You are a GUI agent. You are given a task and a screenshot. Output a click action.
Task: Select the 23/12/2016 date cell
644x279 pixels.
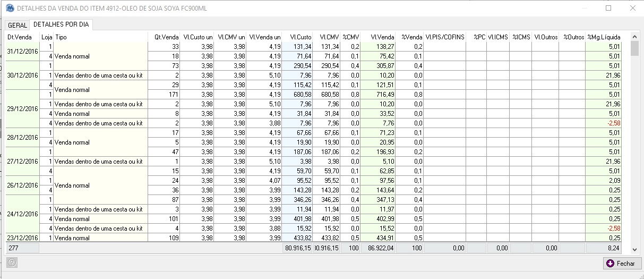23,238
